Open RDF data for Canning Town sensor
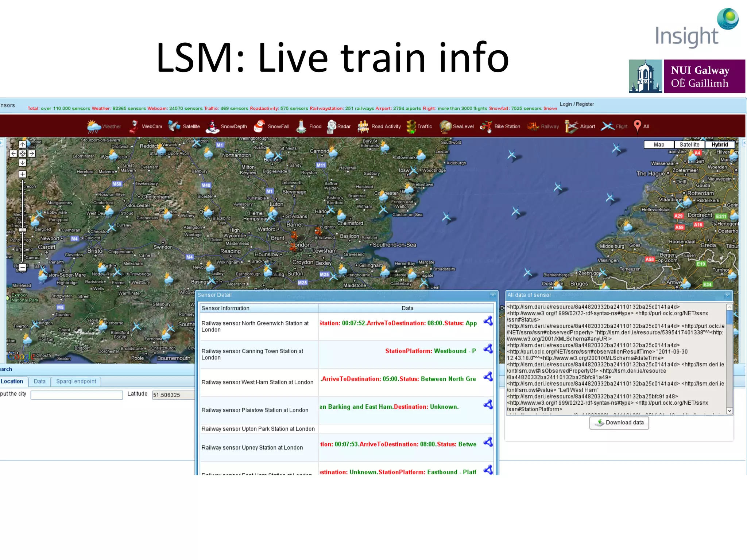This screenshot has width=747, height=560. (x=488, y=349)
